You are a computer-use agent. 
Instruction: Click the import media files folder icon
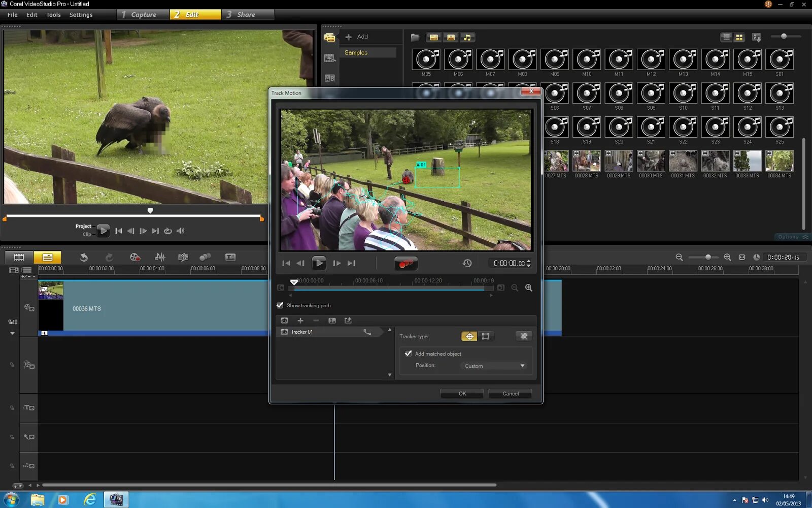(x=415, y=38)
